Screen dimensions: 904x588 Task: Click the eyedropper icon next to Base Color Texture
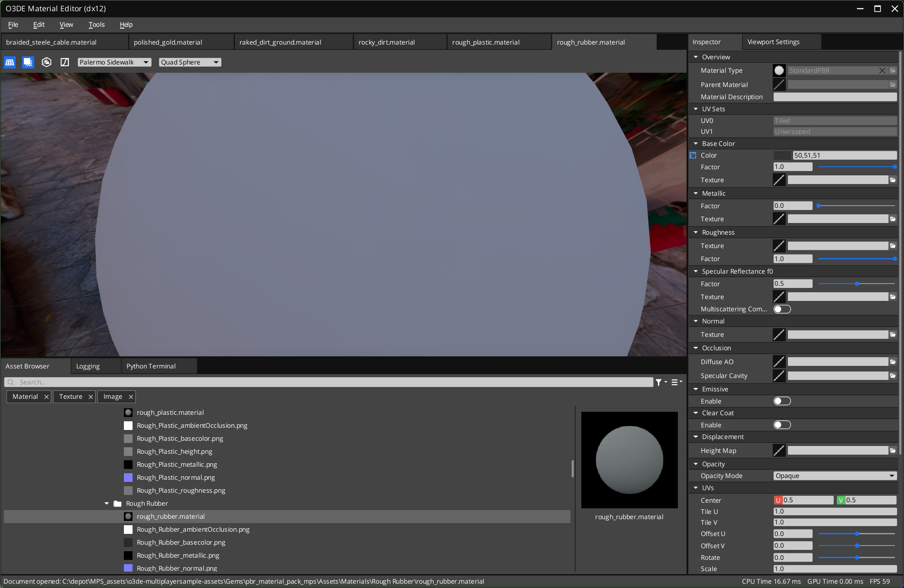[778, 180]
